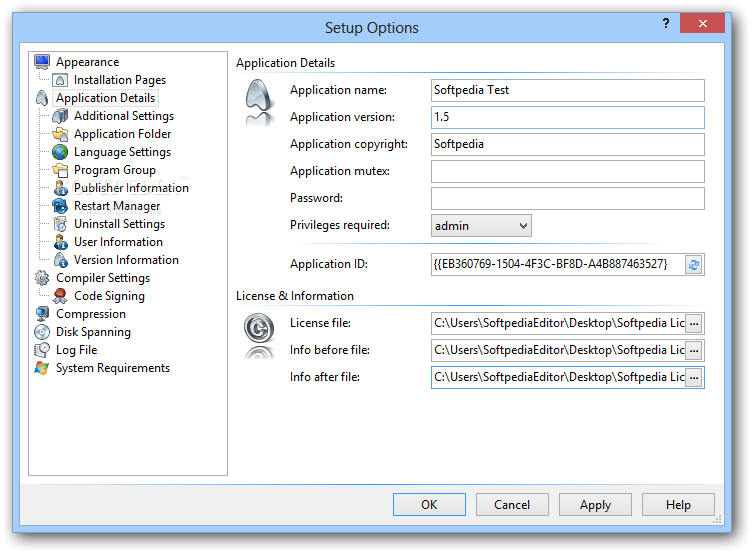Click the Apply button
This screenshot has width=752, height=553.
[x=595, y=505]
